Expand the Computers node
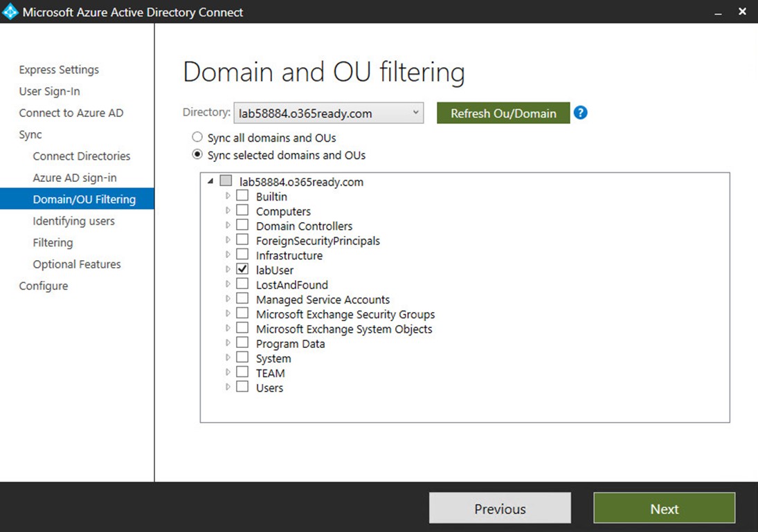758x532 pixels. pos(228,210)
